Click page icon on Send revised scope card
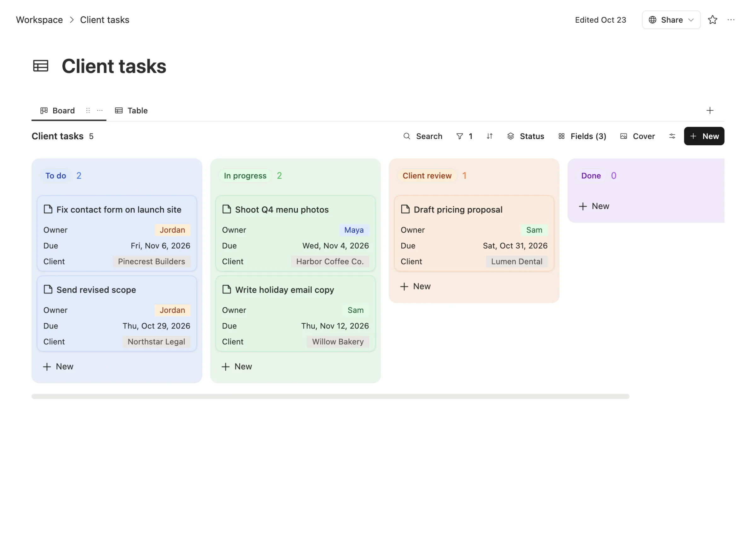This screenshot has width=756, height=539. [x=48, y=289]
